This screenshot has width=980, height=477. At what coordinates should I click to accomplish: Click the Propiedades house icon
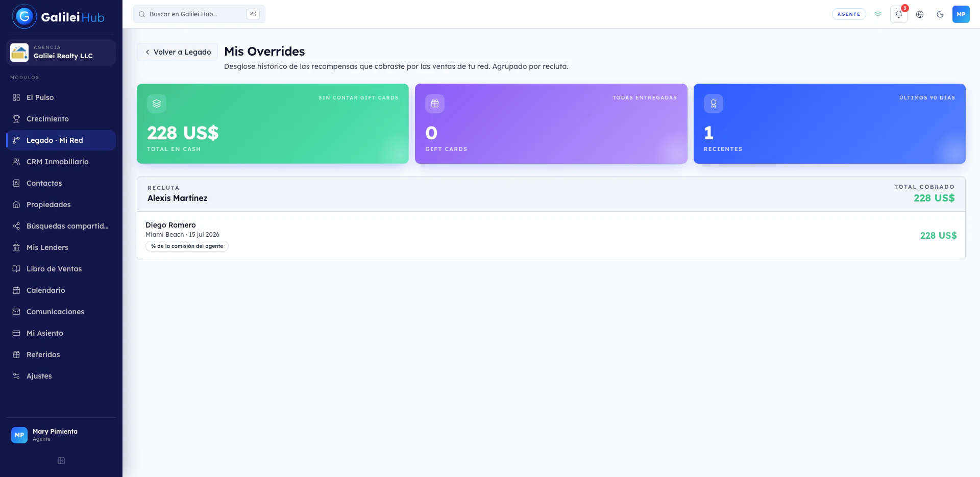click(16, 205)
